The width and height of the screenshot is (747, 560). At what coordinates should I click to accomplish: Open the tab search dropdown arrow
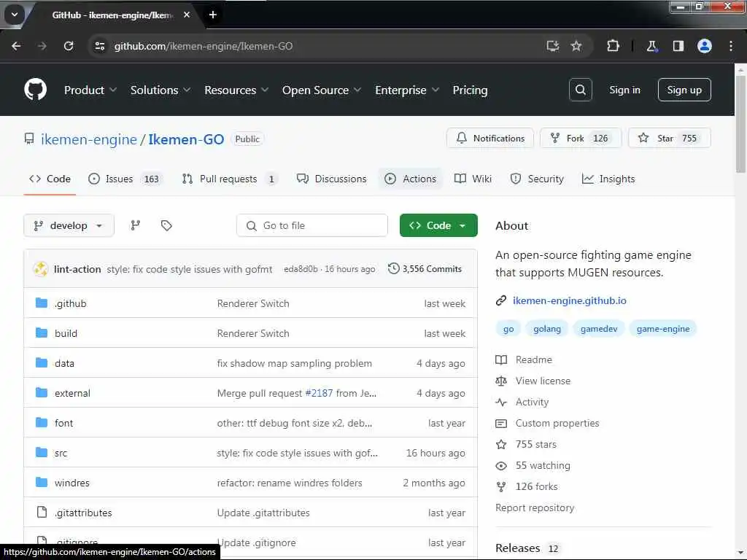point(15,15)
